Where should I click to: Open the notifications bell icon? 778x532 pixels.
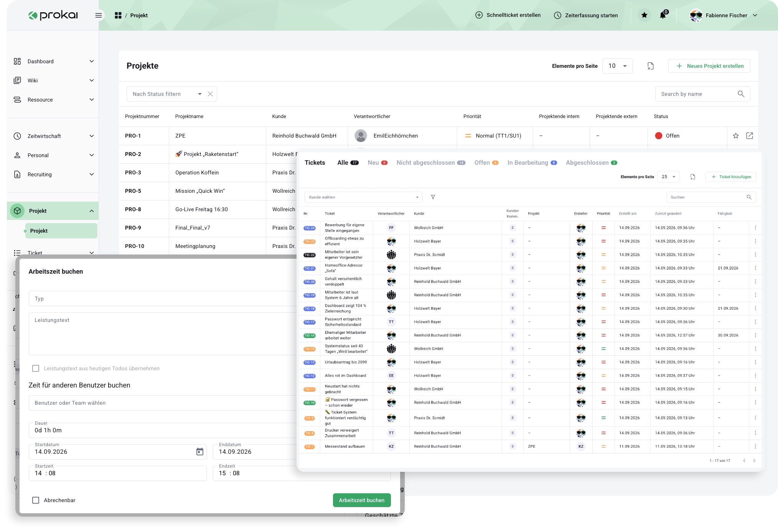tap(663, 15)
